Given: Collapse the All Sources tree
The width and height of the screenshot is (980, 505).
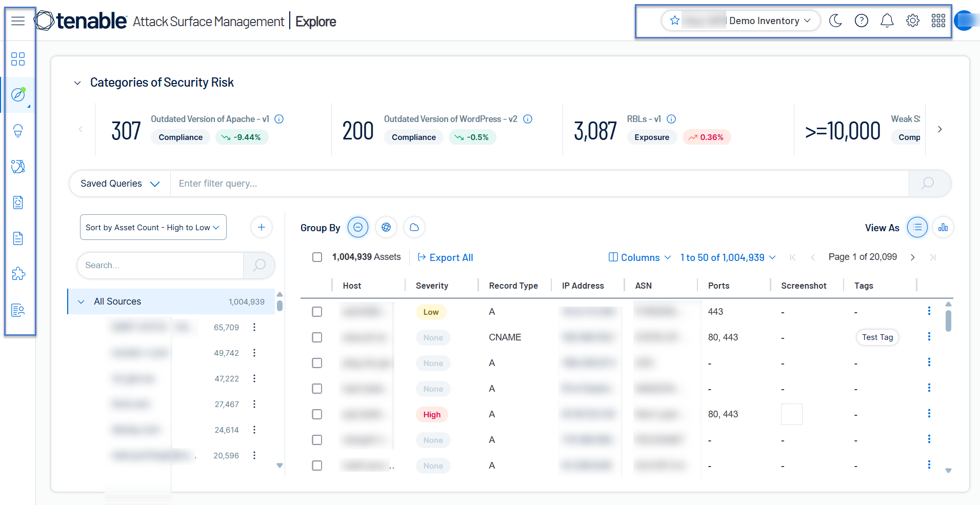Looking at the screenshot, I should click(81, 301).
